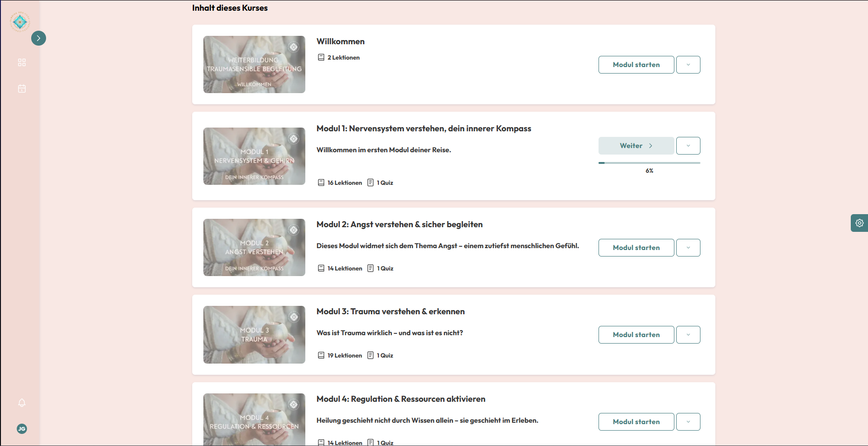The image size is (868, 446).
Task: Open the notifications bell icon
Action: tap(22, 403)
